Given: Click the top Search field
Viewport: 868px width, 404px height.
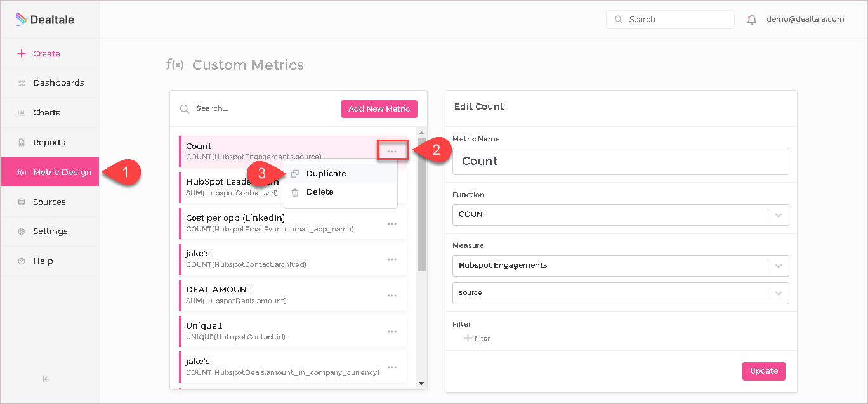Looking at the screenshot, I should pyautogui.click(x=670, y=20).
